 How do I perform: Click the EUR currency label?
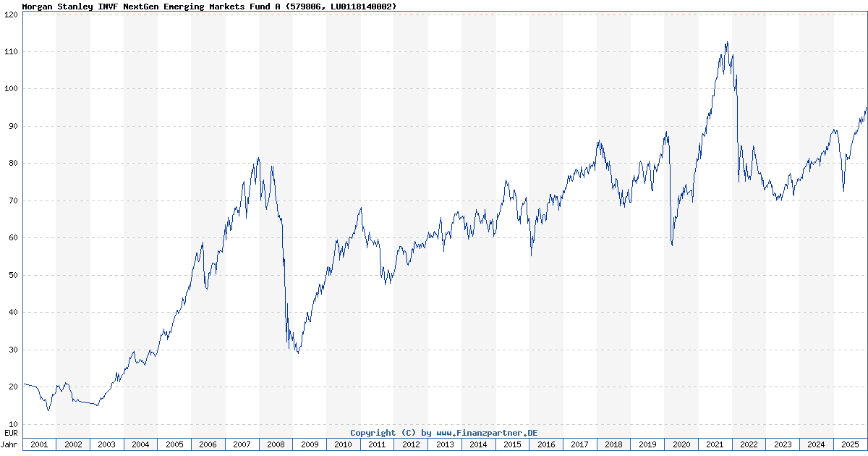(9, 433)
